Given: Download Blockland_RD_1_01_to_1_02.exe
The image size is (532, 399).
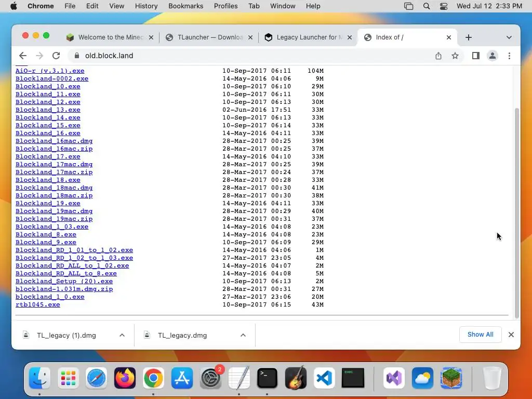Looking at the screenshot, I should (x=74, y=250).
